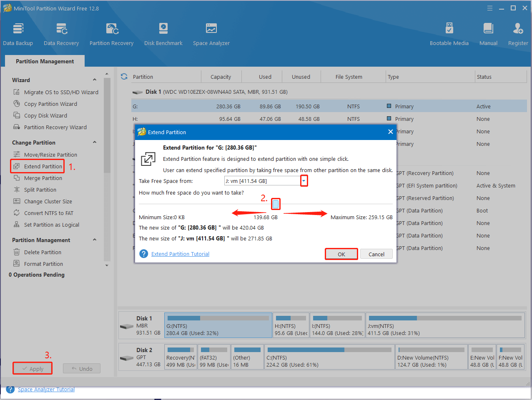This screenshot has width=532, height=400.
Task: Select D:New Volume(NTFS) block
Action: 431,357
